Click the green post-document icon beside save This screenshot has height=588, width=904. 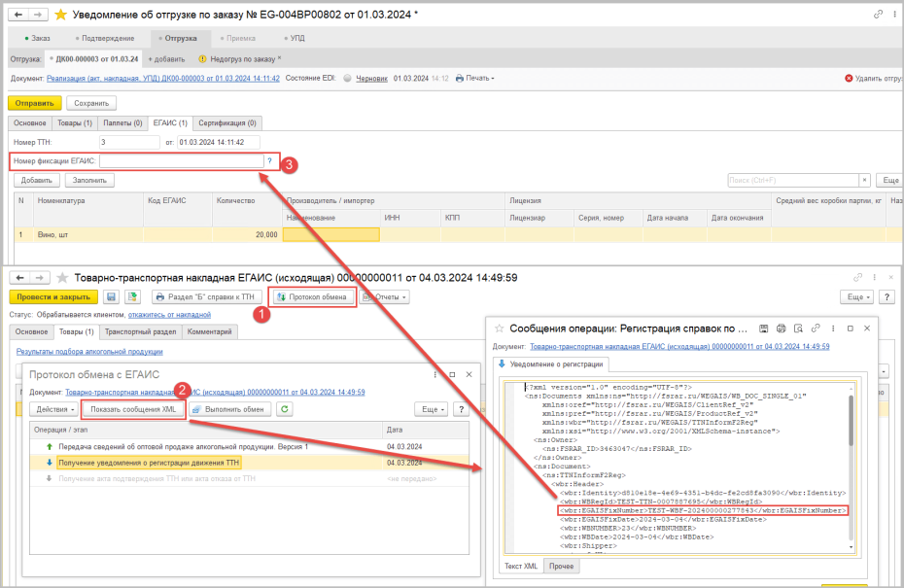(x=133, y=296)
